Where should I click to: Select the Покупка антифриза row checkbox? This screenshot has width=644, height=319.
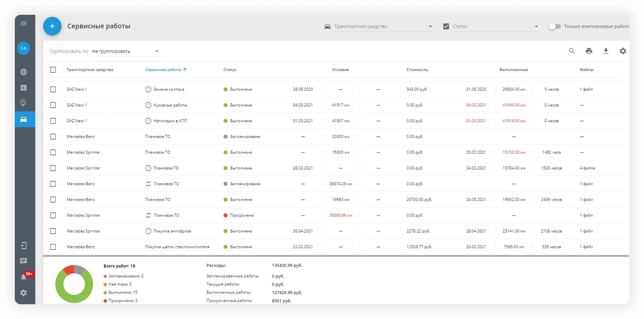click(53, 231)
